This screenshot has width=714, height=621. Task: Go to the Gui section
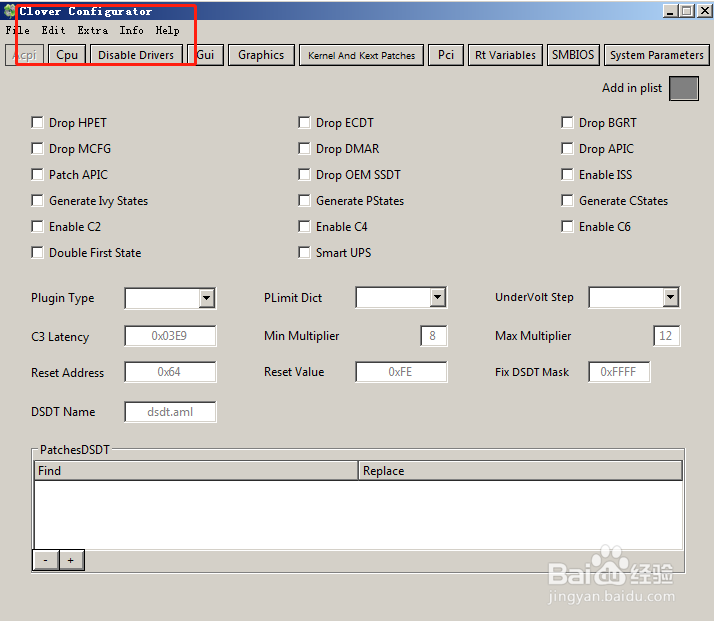(x=205, y=55)
